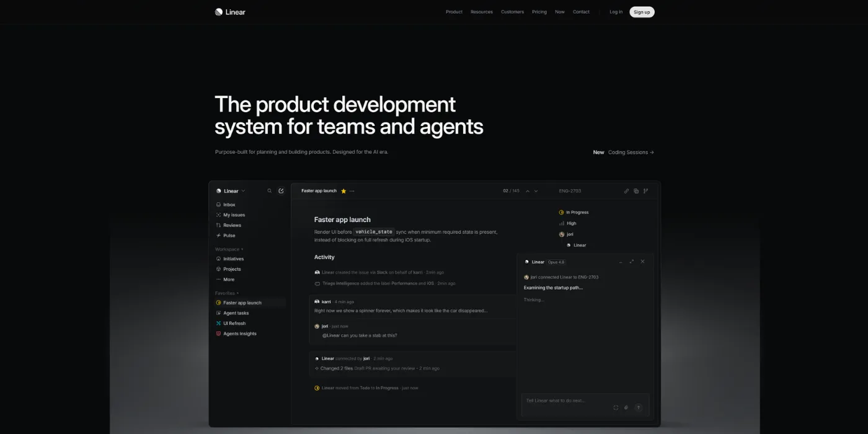Click the @Linear mention in jori's comment
868x434 pixels.
(x=330, y=335)
